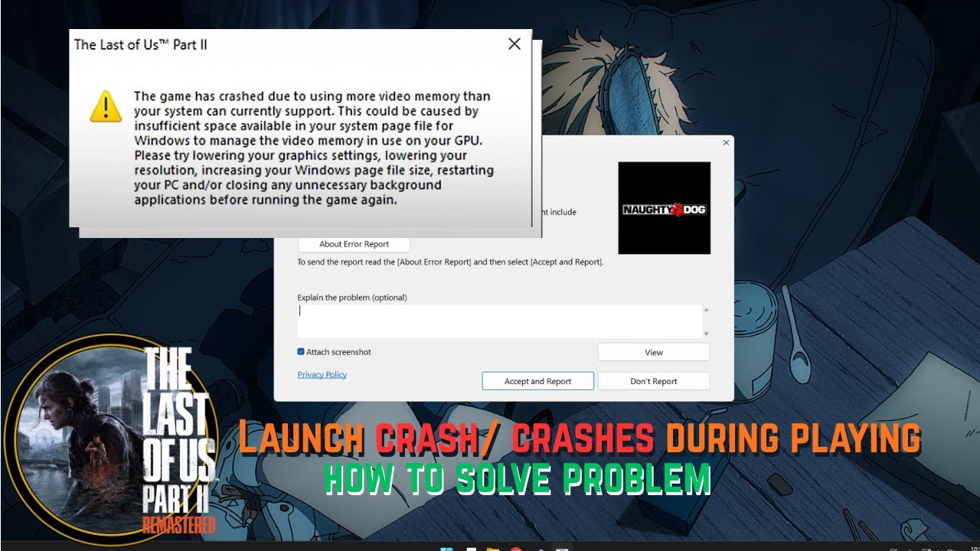Screen dimensions: 980x551
Task: Close the error report window
Action: [726, 142]
